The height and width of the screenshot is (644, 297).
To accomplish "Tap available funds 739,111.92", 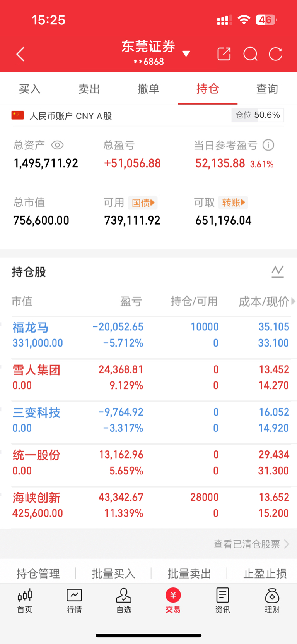I will pos(132,221).
